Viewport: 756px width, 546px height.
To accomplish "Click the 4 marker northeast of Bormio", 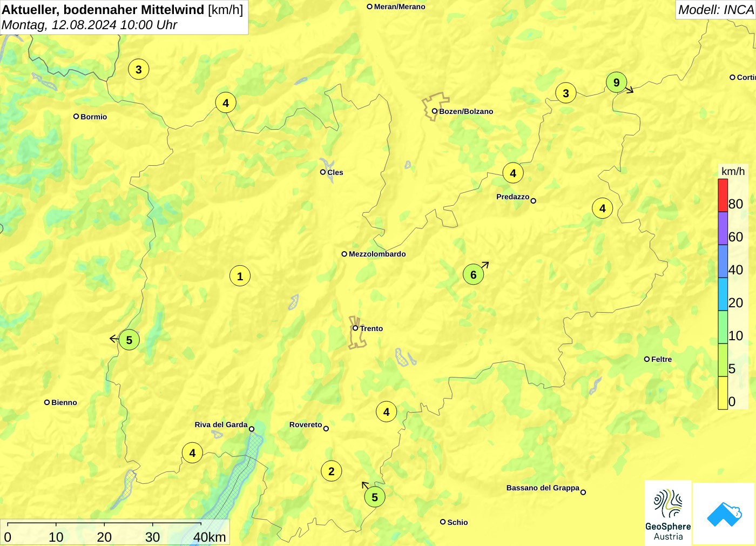I will 225,103.
